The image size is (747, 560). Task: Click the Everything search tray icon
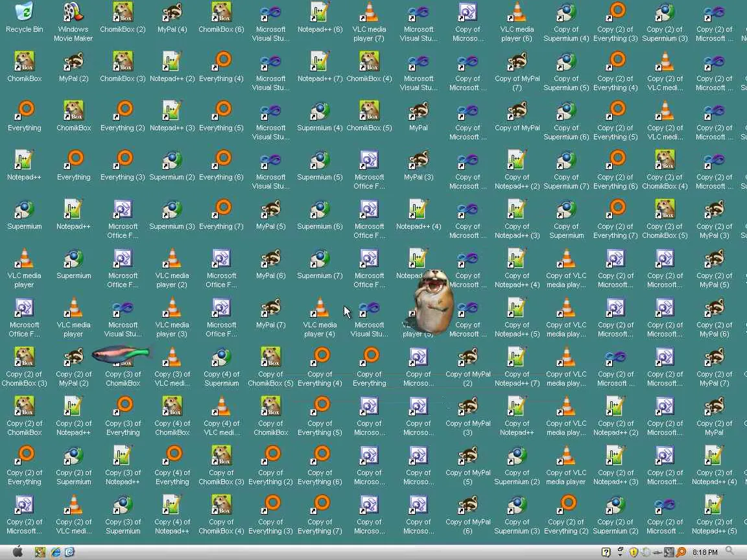(682, 552)
